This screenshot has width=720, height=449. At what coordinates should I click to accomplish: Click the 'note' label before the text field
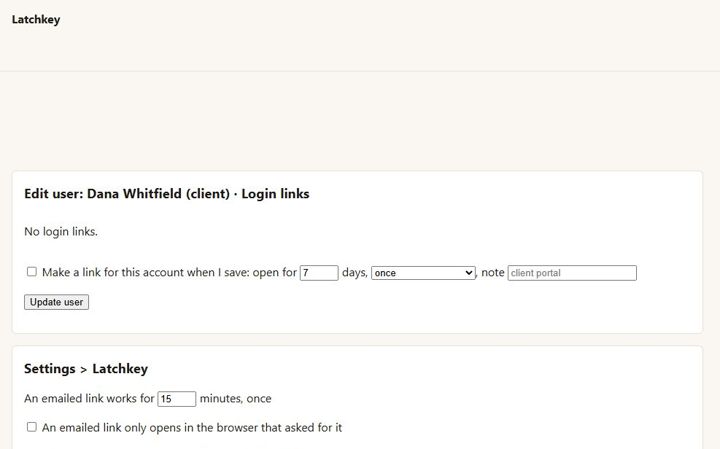click(x=493, y=272)
